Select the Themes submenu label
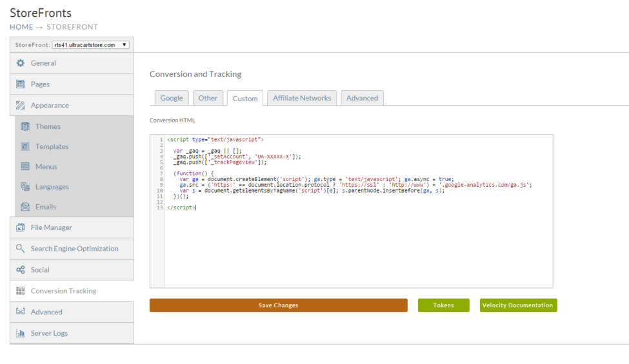The image size is (629, 364). click(48, 126)
